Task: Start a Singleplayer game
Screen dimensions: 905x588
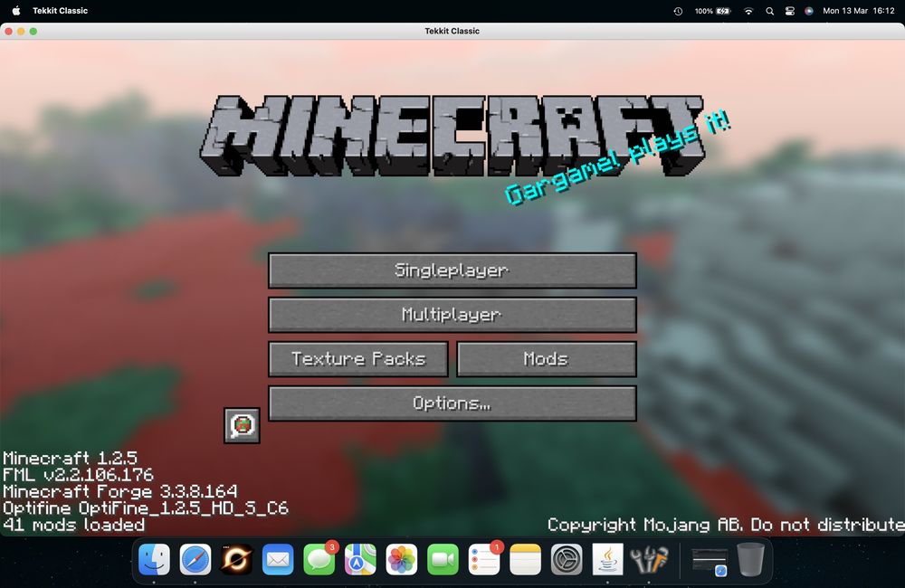Action: [x=452, y=270]
